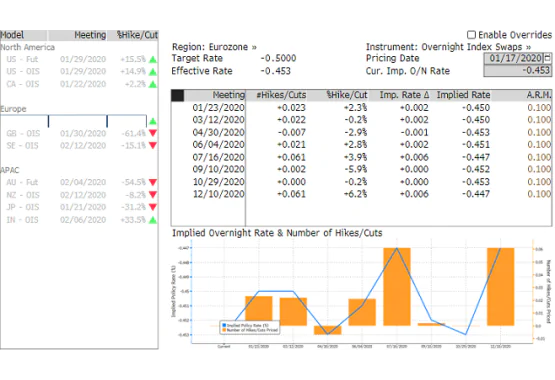Click the green up arrow for US - Fut
This screenshot has width=555, height=380.
[x=153, y=59]
